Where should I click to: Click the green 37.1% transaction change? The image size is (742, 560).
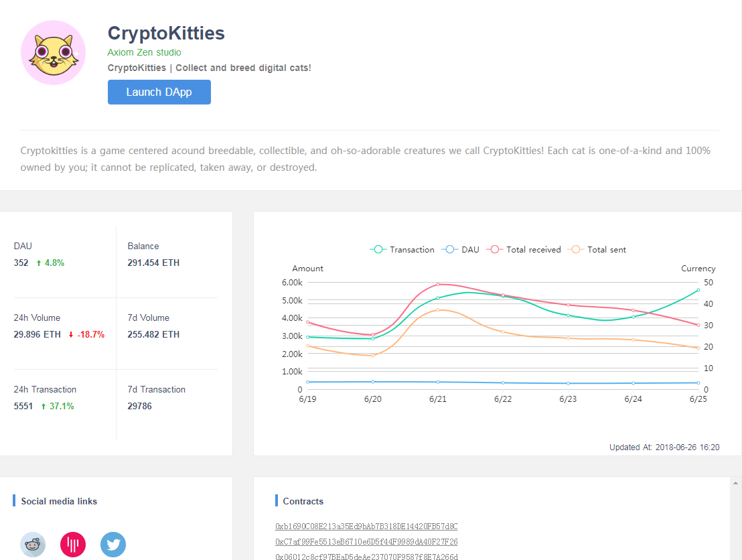pos(58,406)
